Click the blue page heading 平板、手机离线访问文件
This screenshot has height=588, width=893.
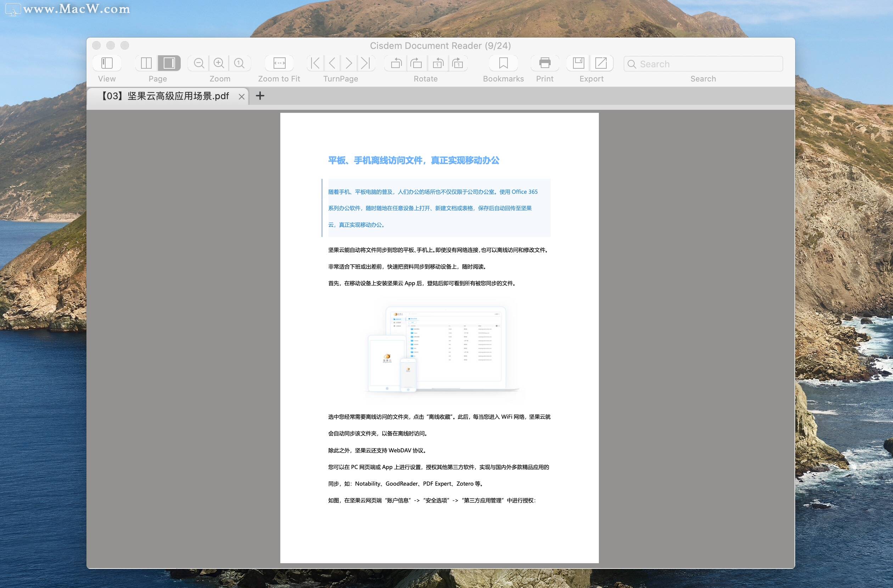point(414,160)
